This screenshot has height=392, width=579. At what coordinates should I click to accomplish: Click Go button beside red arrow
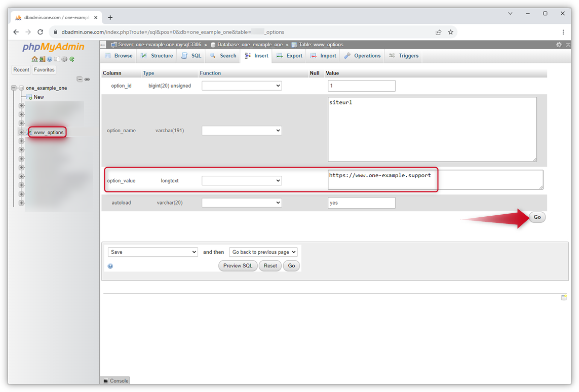[537, 217]
